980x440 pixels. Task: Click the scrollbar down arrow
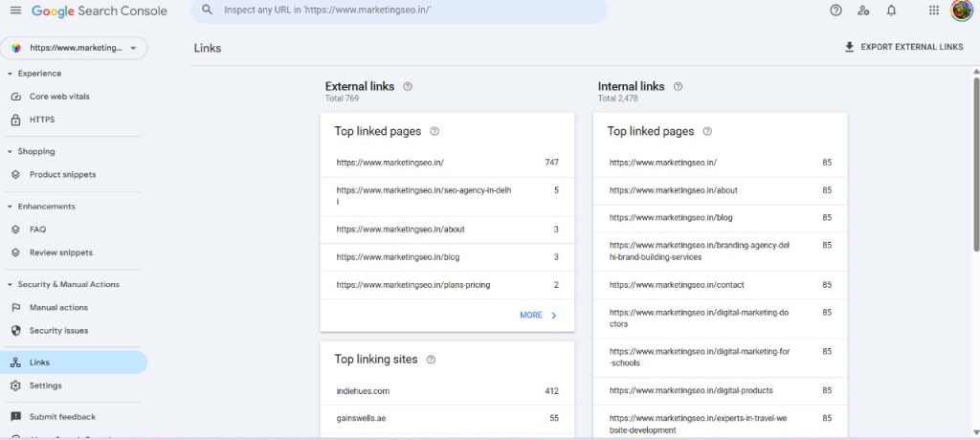pyautogui.click(x=976, y=432)
